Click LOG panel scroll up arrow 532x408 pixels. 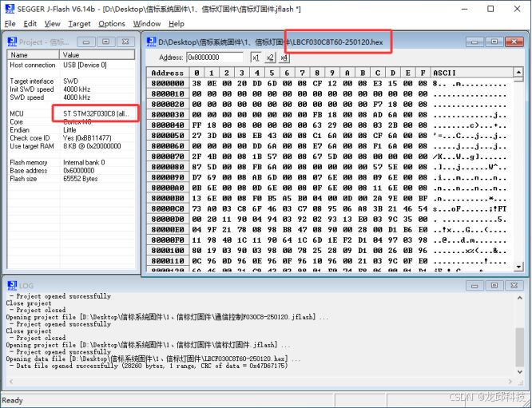tap(520, 298)
